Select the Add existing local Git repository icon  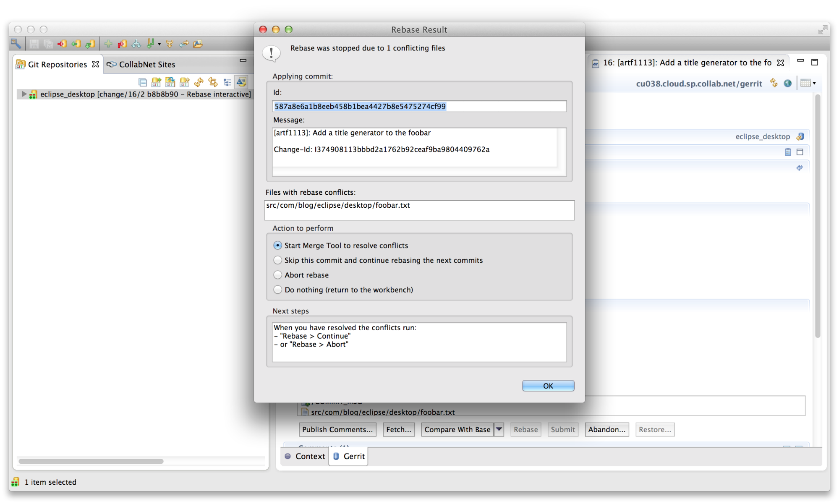pyautogui.click(x=156, y=82)
